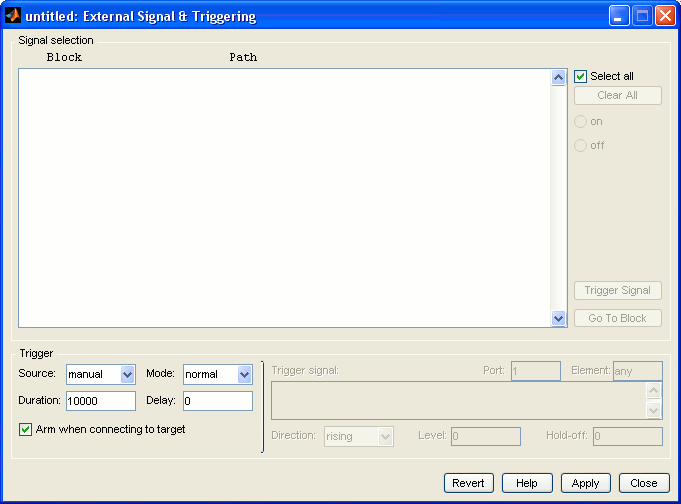Click the Duration input field
The height and width of the screenshot is (504, 681).
tap(100, 401)
